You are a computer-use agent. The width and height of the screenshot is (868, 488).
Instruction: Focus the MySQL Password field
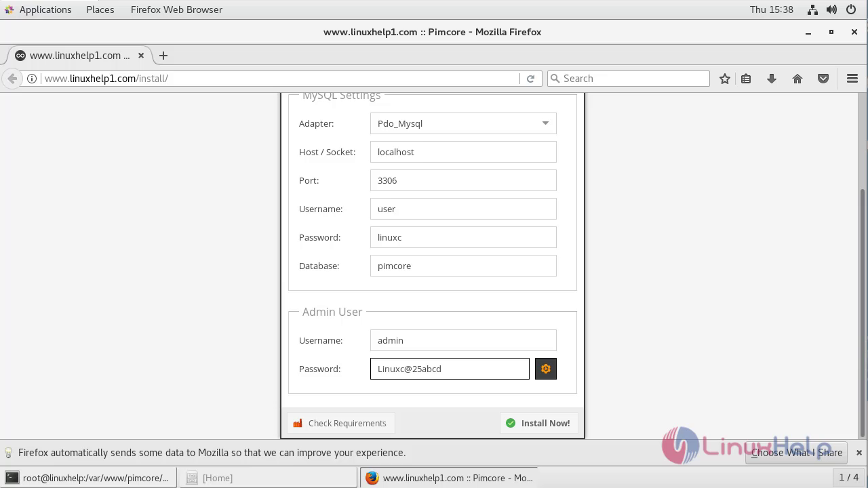[x=463, y=237]
